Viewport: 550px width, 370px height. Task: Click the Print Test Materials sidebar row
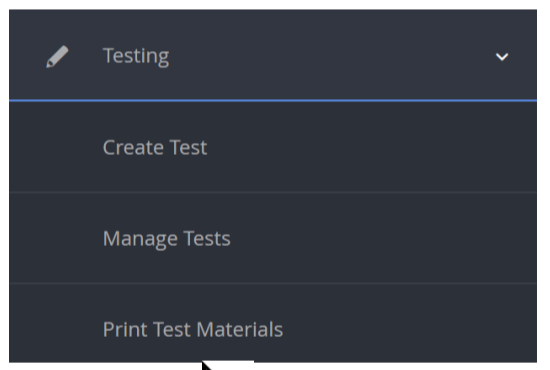coord(273,323)
